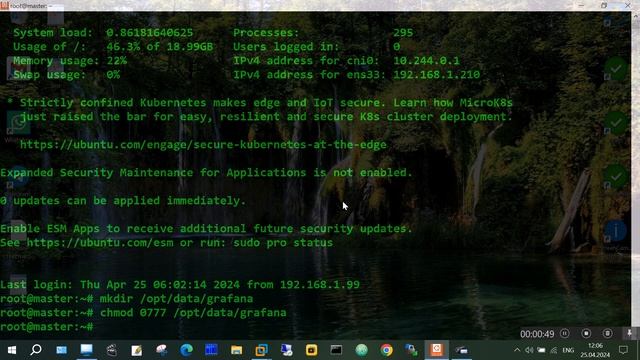Open clock and date 12:06 25.04.2024

pos(595,350)
